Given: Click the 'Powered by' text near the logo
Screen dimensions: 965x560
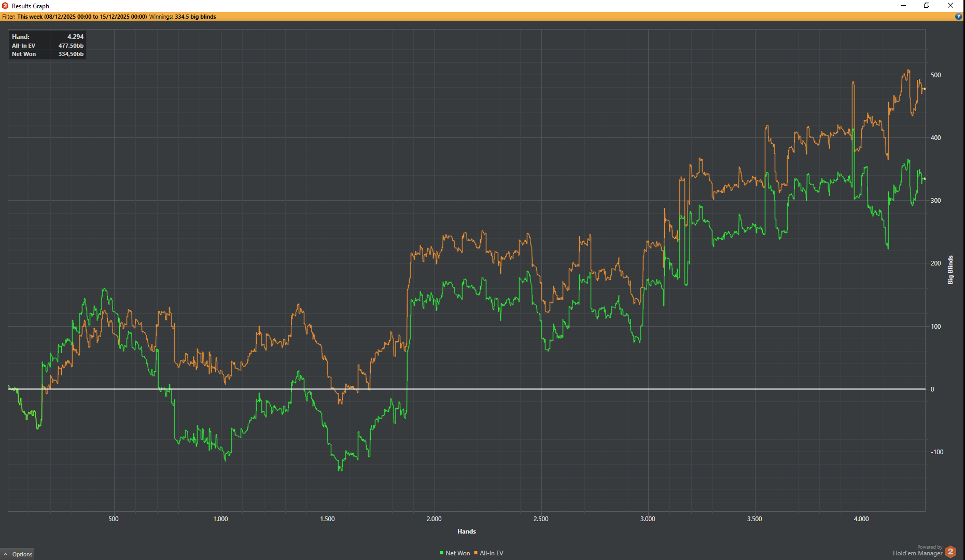Looking at the screenshot, I should tap(930, 547).
